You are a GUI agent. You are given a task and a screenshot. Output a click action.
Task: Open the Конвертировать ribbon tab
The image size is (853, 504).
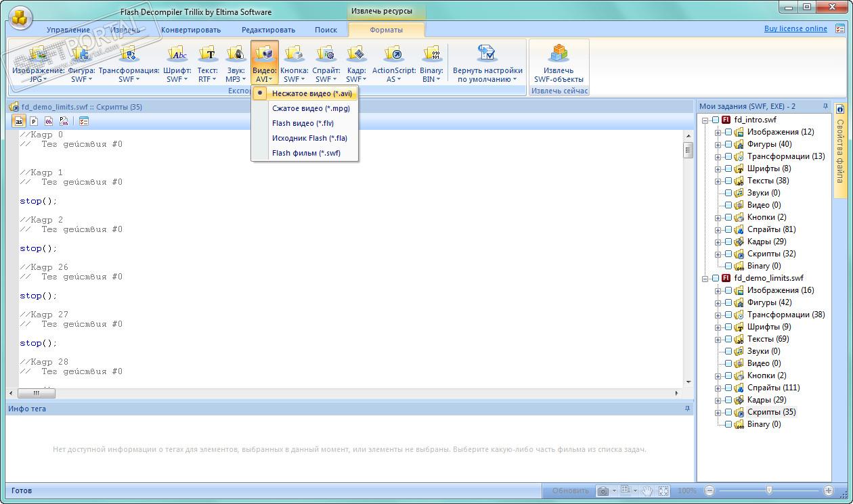coord(191,30)
